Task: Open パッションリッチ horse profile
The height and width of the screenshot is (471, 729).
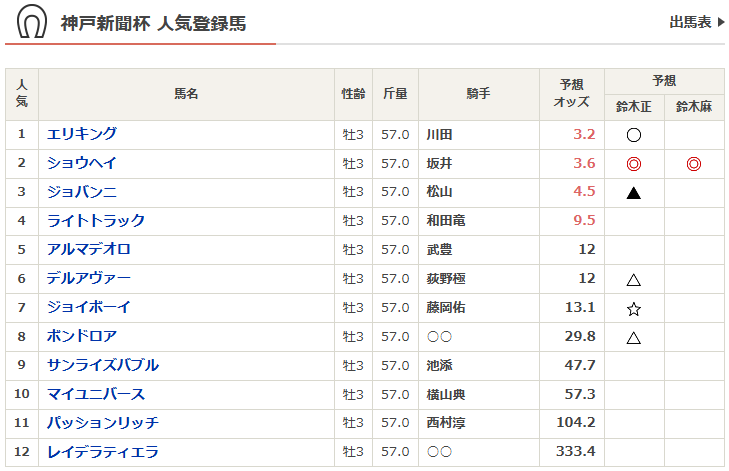Action: click(x=103, y=424)
